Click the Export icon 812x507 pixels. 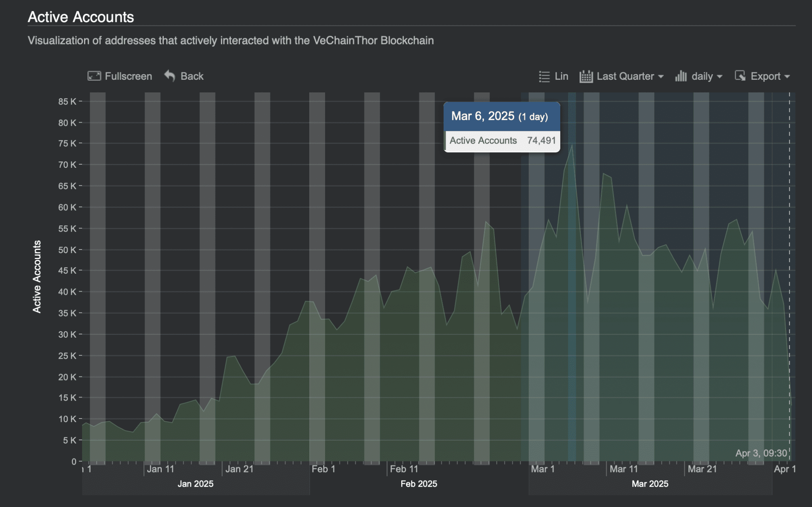(x=740, y=76)
